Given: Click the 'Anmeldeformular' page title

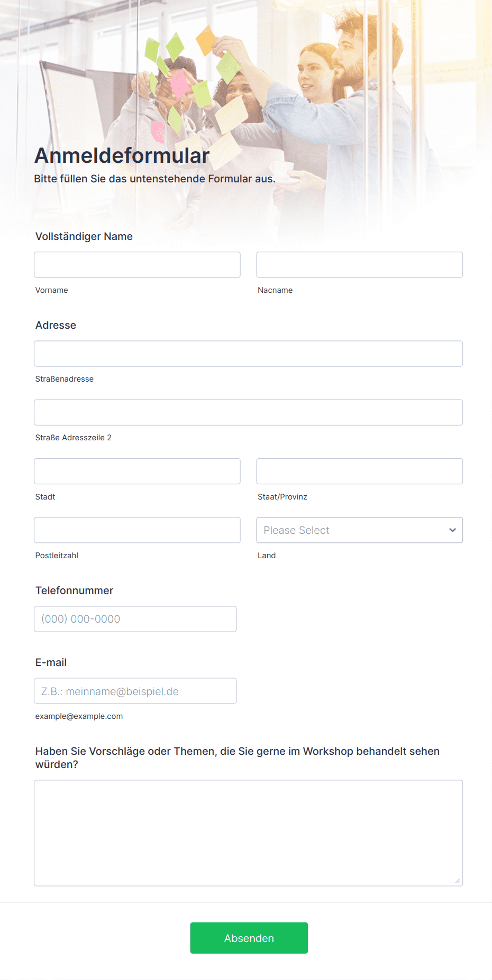Looking at the screenshot, I should pos(122,155).
